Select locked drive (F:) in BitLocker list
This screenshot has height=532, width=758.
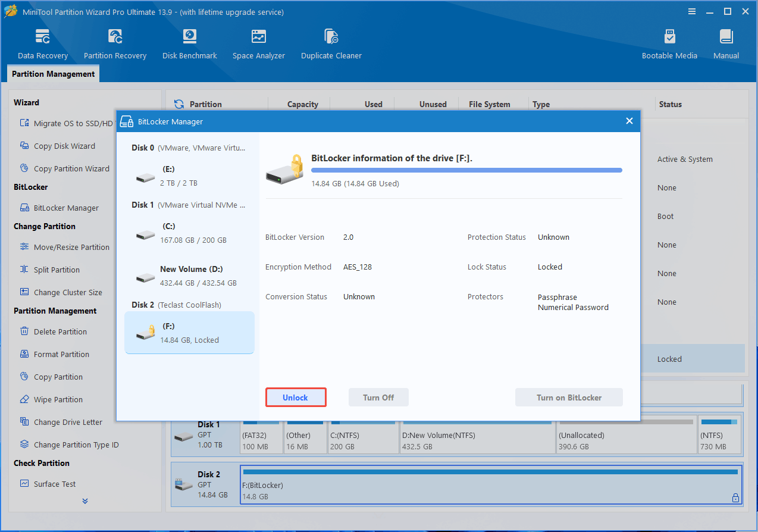click(x=189, y=333)
